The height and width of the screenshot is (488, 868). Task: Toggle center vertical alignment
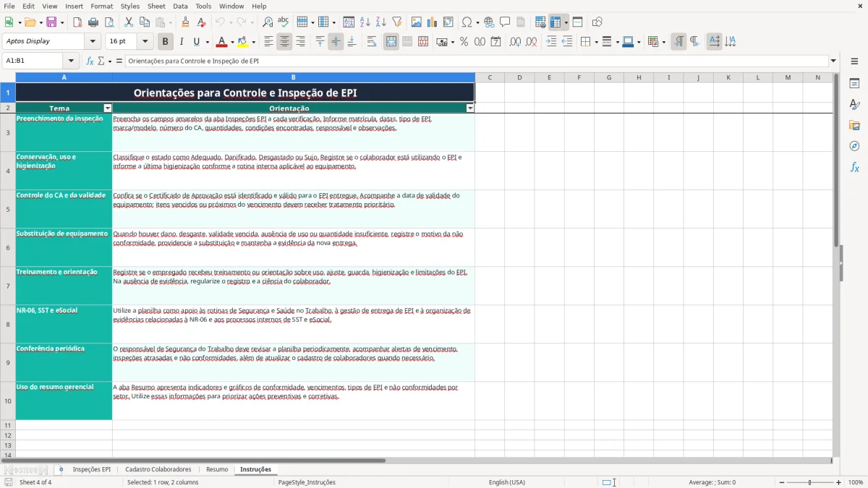336,42
